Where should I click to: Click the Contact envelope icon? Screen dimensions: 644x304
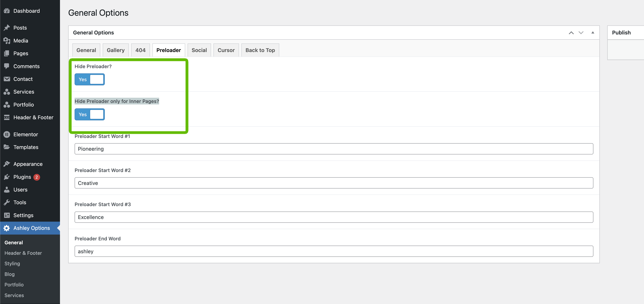7,79
